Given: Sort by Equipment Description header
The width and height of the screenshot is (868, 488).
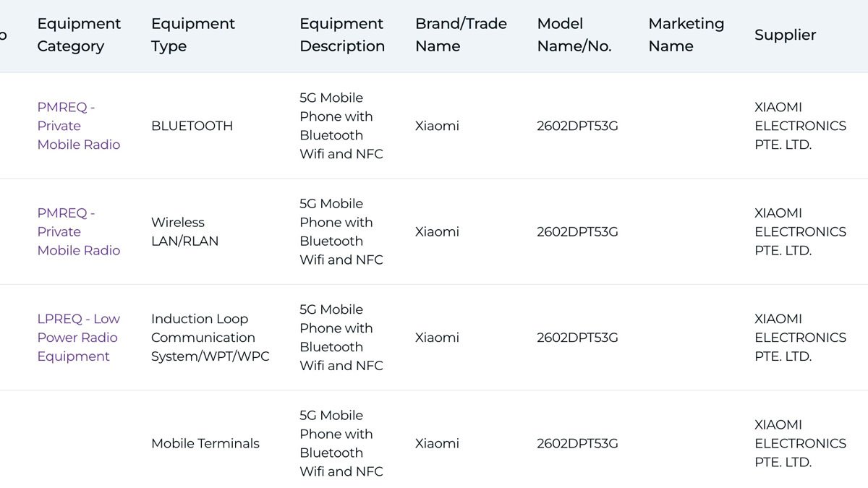Looking at the screenshot, I should pyautogui.click(x=341, y=35).
